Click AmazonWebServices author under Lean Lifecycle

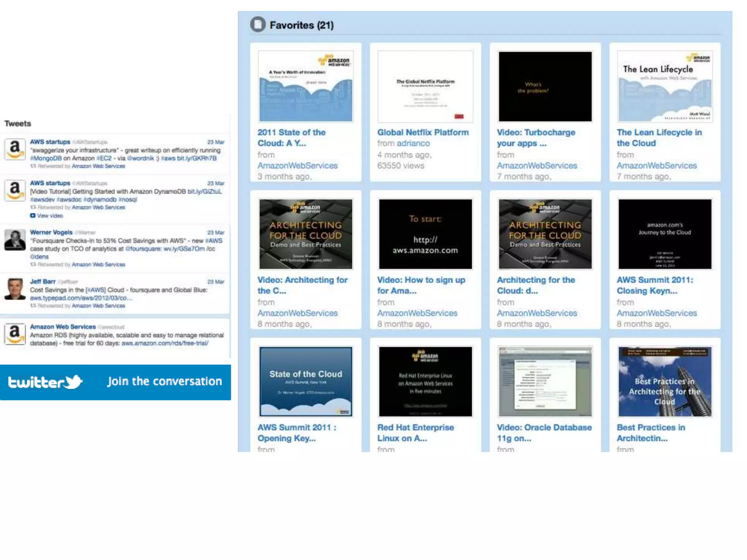(x=657, y=166)
